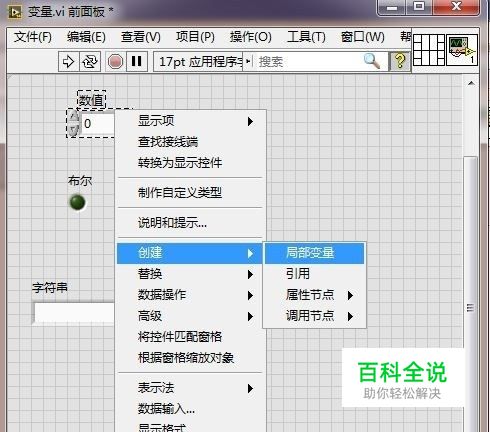Click the 字符串 label
Image resolution: width=490 pixels, height=432 pixels.
[50, 287]
